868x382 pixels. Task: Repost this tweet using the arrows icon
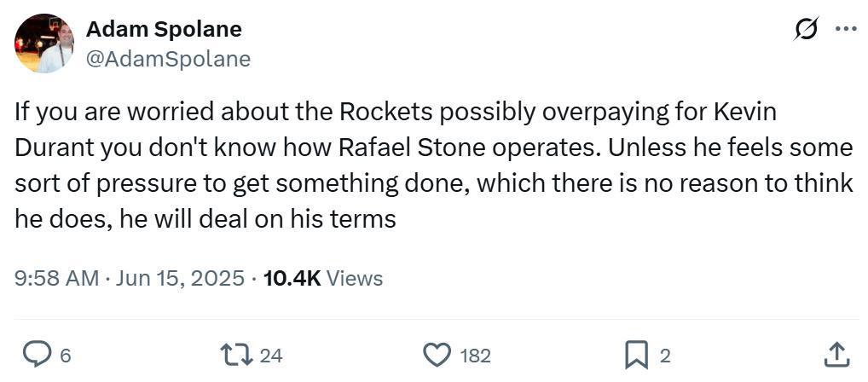(x=236, y=355)
